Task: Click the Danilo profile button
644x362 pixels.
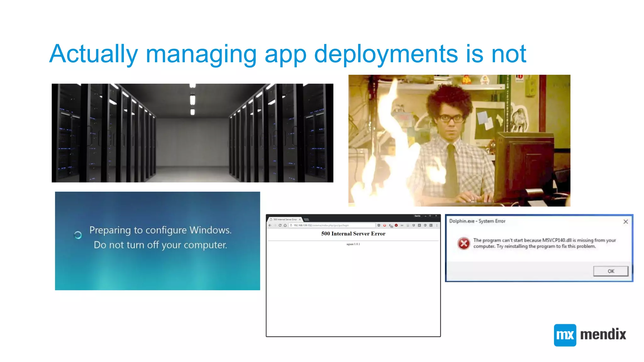Action: (x=417, y=216)
